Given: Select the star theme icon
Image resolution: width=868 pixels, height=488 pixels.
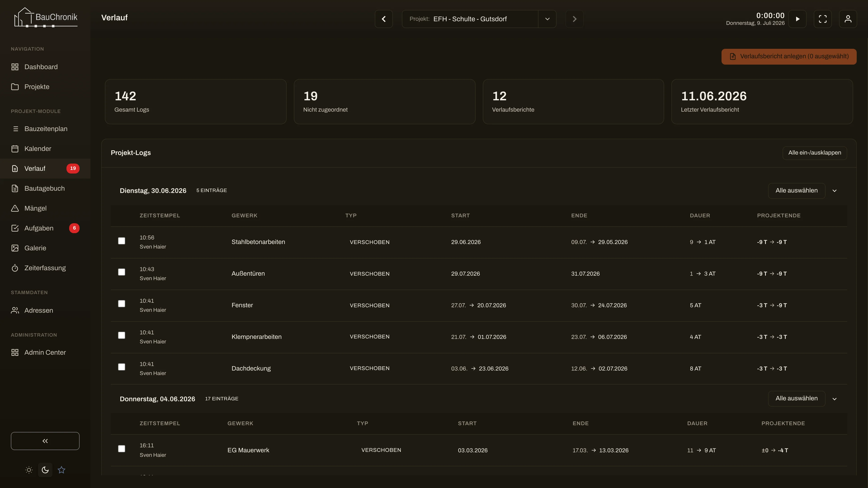Looking at the screenshot, I should point(61,470).
